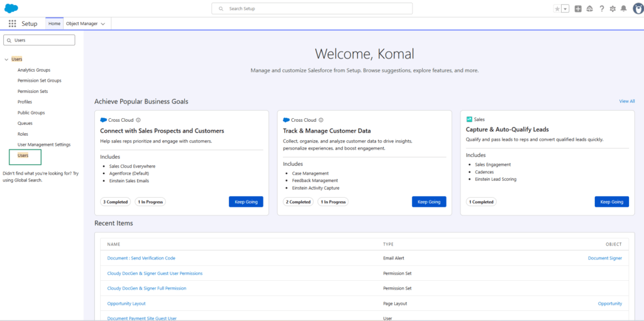Viewport: 644px width, 321px height.
Task: Open Permission Sets in sidebar
Action: (x=33, y=92)
